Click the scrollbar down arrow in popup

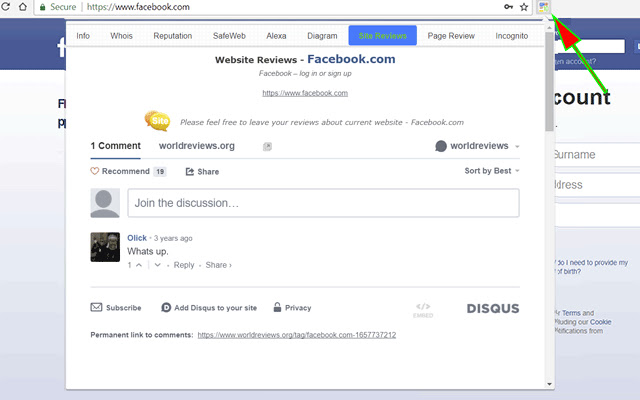coord(549,384)
